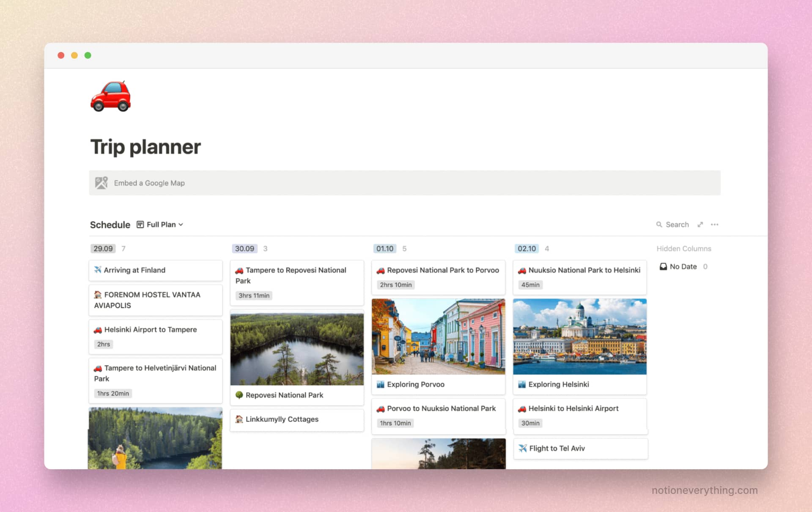Click car icon on Porvoo to Nuuksio card
812x512 pixels.
381,408
